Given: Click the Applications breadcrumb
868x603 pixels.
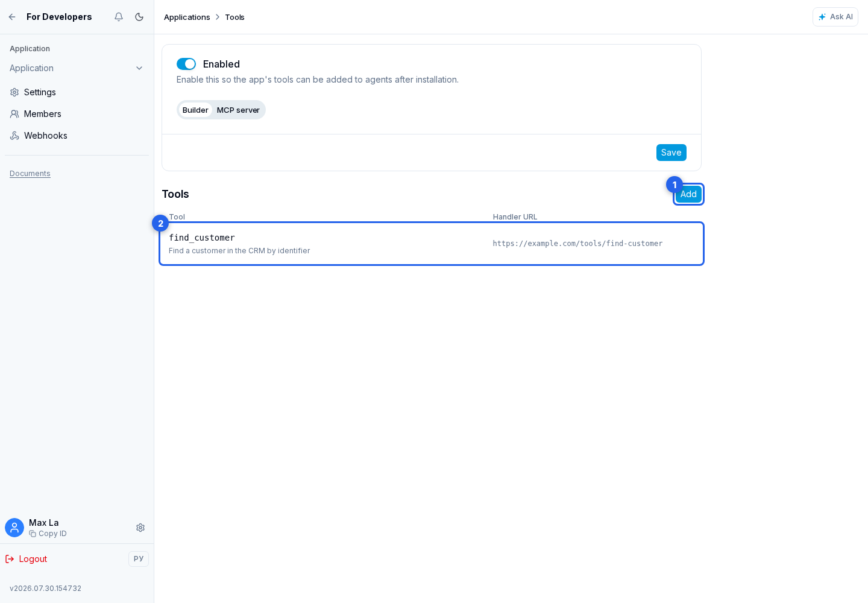Looking at the screenshot, I should [187, 17].
